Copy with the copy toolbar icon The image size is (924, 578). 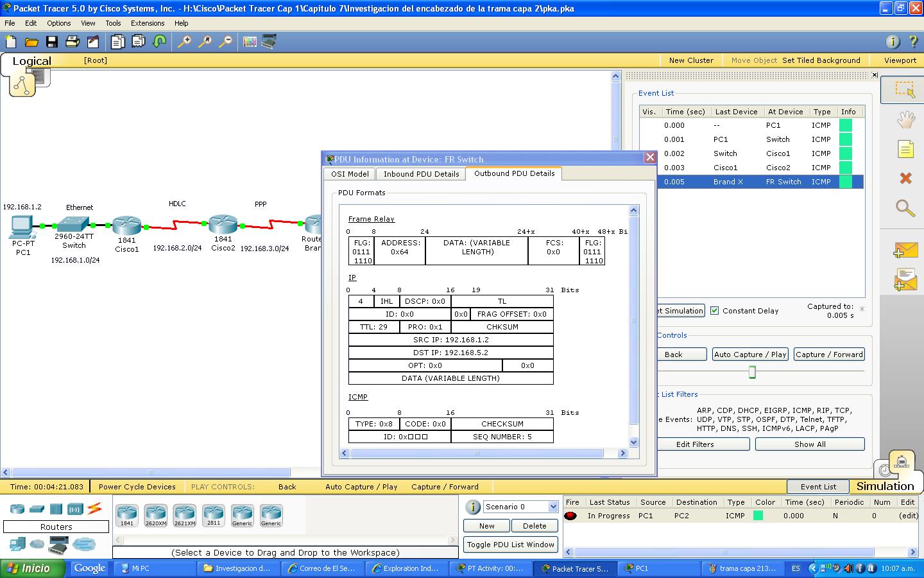click(117, 42)
